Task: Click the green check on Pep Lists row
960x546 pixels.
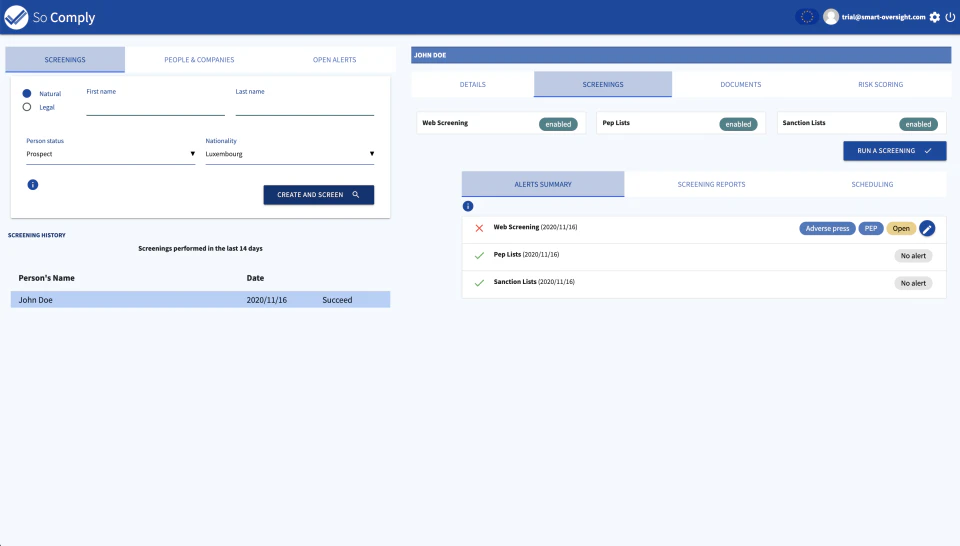Action: 479,255
